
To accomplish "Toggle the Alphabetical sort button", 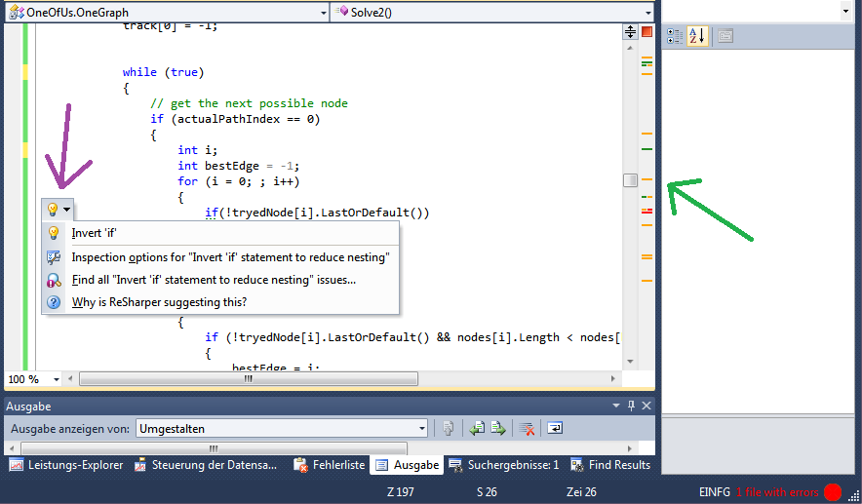I will click(x=696, y=36).
